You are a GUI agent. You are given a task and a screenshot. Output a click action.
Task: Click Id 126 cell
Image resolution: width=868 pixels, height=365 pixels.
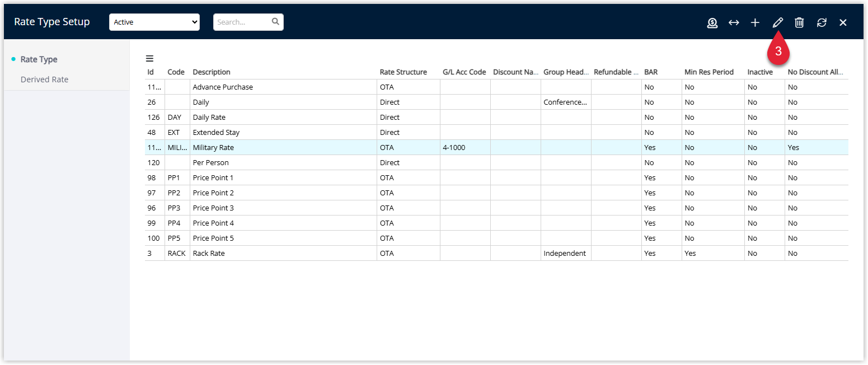[x=154, y=118]
